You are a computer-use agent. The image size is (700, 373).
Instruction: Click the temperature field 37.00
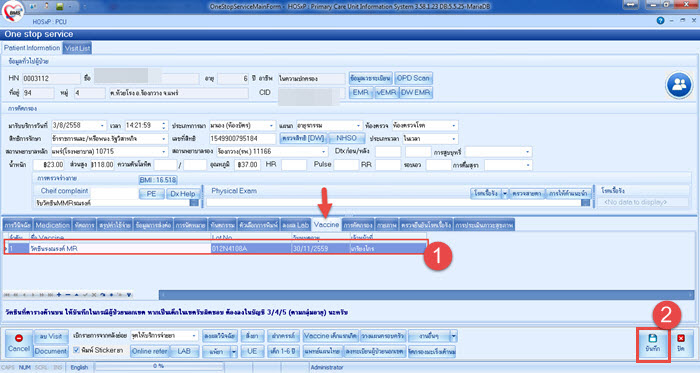pyautogui.click(x=247, y=165)
